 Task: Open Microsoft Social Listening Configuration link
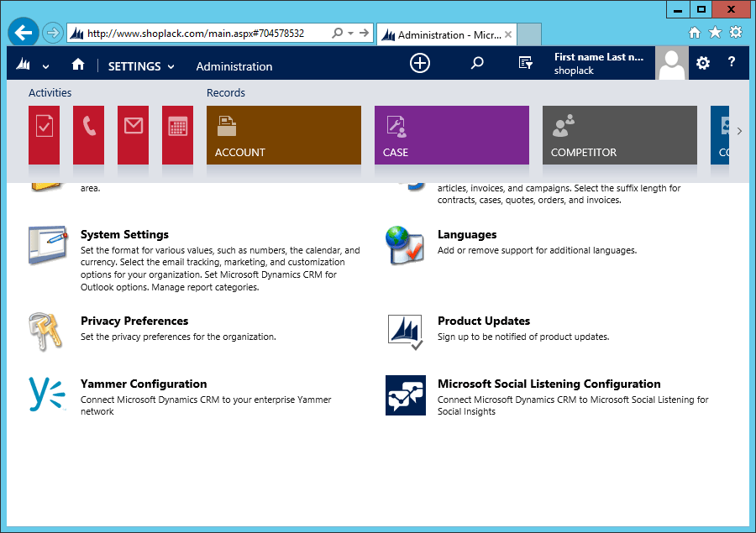(x=549, y=384)
